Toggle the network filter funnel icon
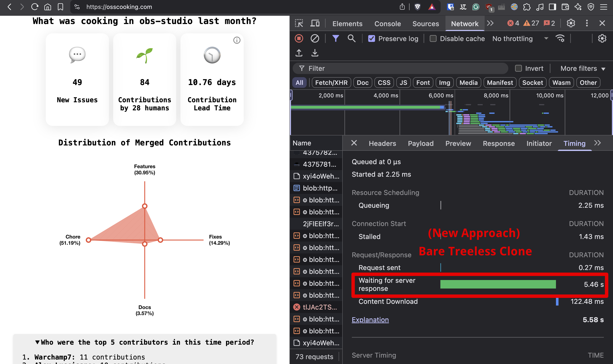Screen dimensions: 613x364 pyautogui.click(x=336, y=38)
